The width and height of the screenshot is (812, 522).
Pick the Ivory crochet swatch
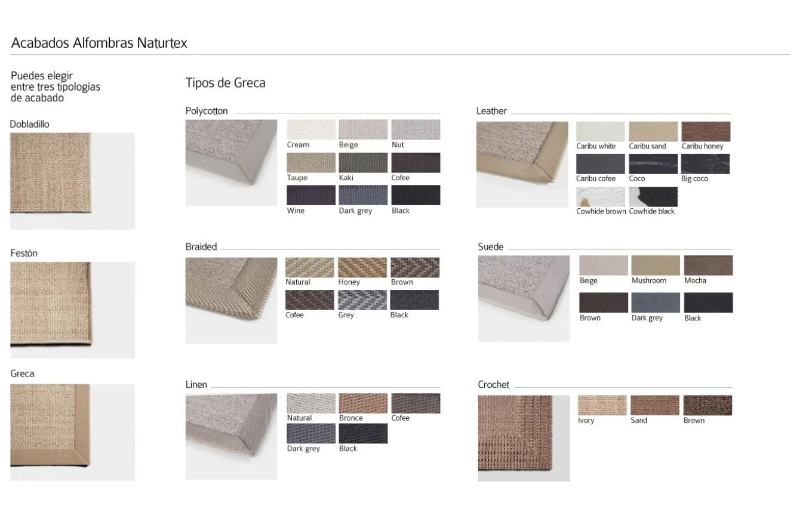602,405
